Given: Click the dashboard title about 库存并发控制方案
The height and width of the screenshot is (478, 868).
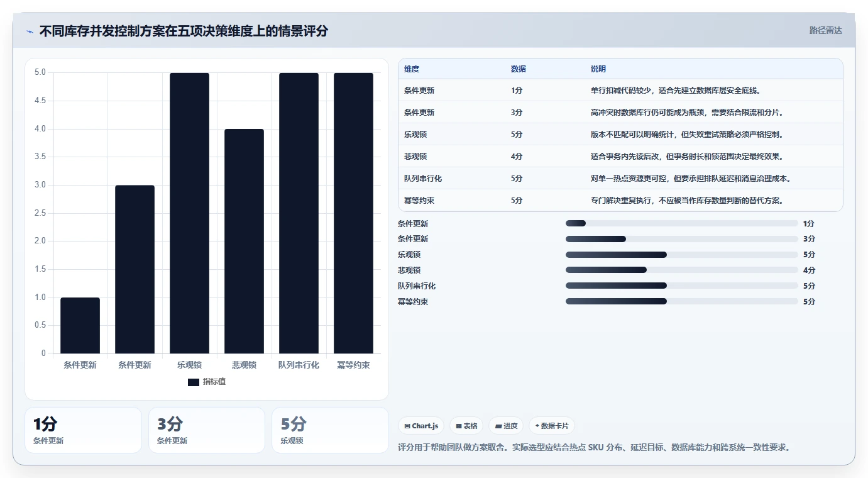Looking at the screenshot, I should (x=184, y=31).
